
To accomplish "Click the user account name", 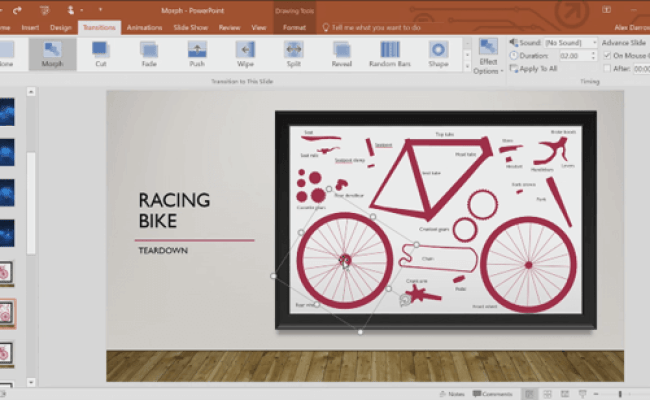I will tap(632, 27).
